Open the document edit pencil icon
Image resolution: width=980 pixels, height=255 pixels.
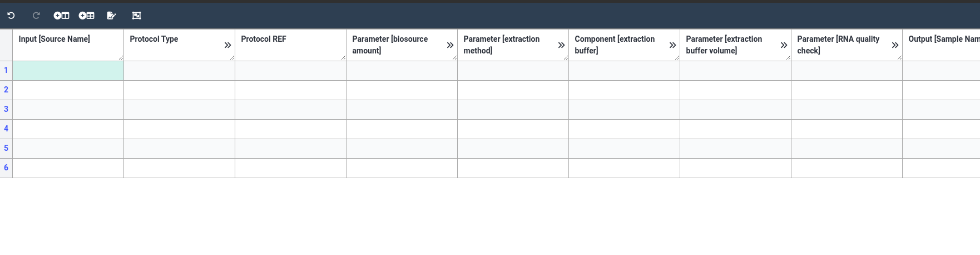111,16
